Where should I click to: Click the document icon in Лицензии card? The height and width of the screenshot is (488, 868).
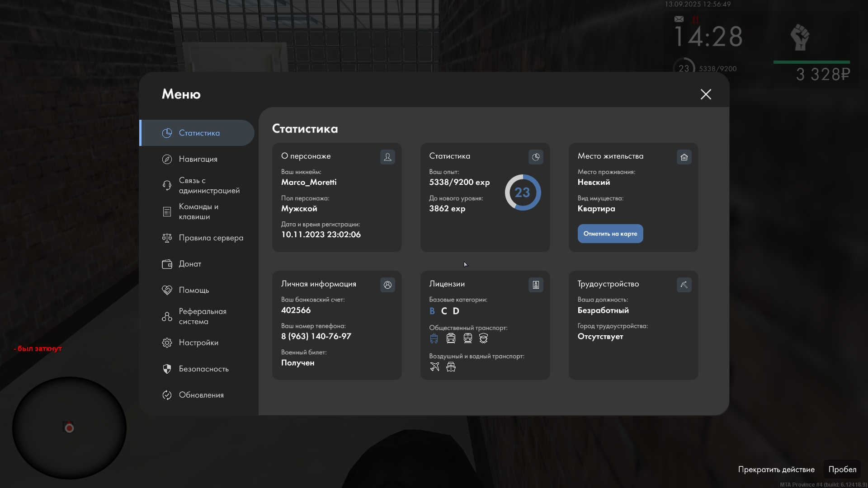pos(536,285)
